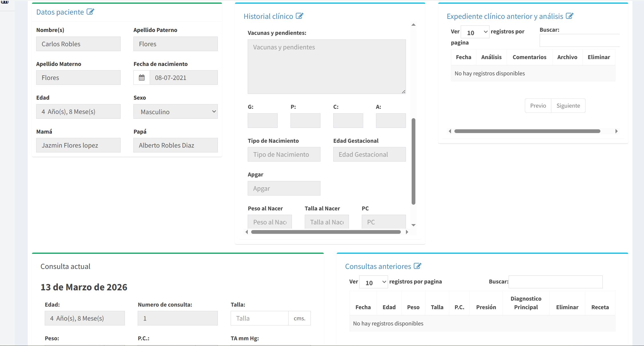Image resolution: width=644 pixels, height=346 pixels.
Task: Sort Expediente table by Archivo column
Action: [x=567, y=57]
